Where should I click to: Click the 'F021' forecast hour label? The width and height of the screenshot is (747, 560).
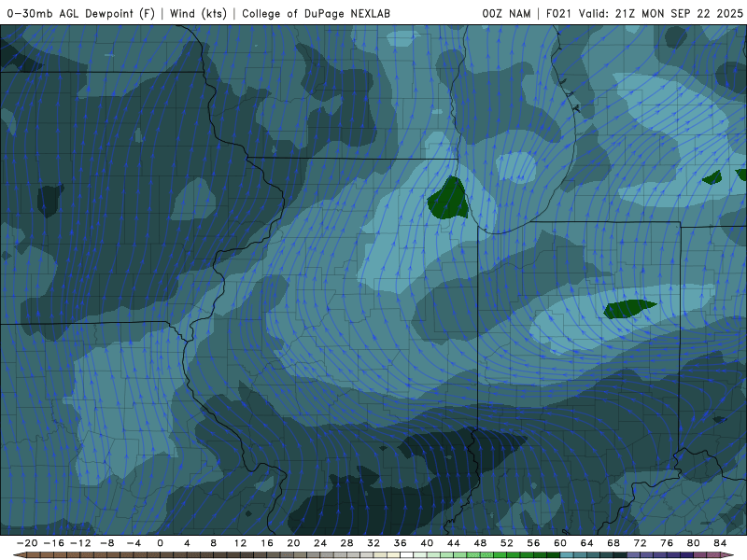[x=558, y=13]
